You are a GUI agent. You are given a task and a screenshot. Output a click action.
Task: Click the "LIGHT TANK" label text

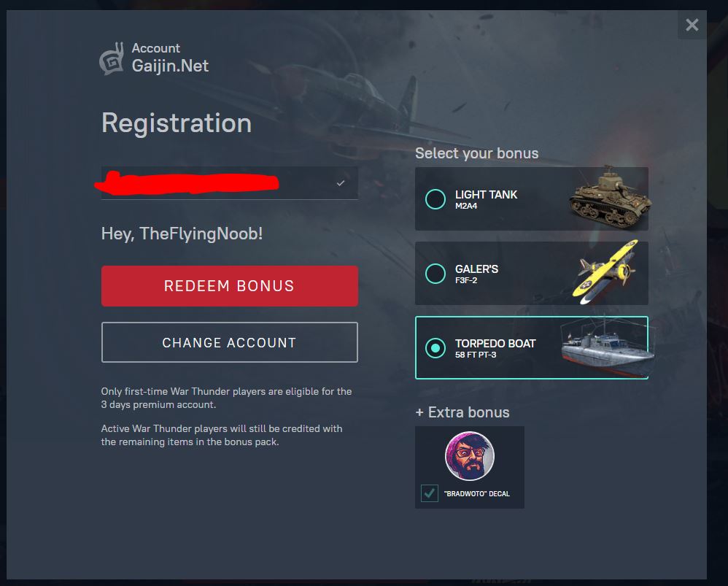tap(486, 194)
